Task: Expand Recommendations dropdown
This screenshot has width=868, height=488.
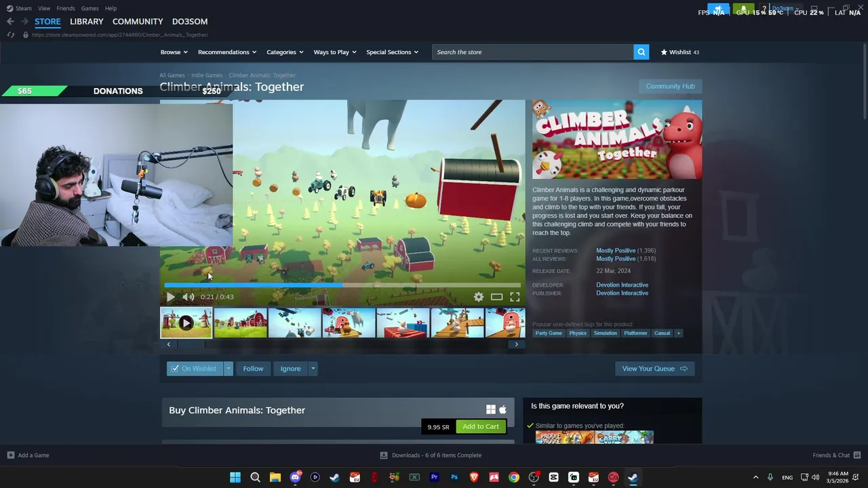Action: pos(227,52)
